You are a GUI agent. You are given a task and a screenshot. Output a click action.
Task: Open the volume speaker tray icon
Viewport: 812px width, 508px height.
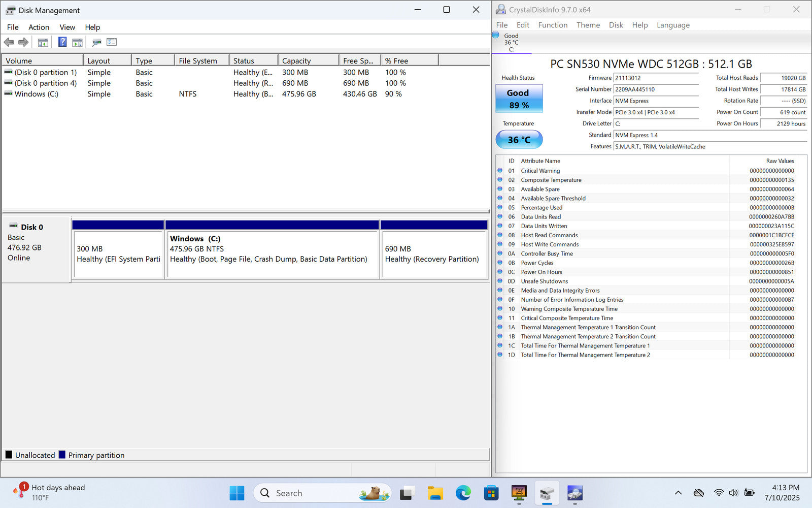click(733, 493)
